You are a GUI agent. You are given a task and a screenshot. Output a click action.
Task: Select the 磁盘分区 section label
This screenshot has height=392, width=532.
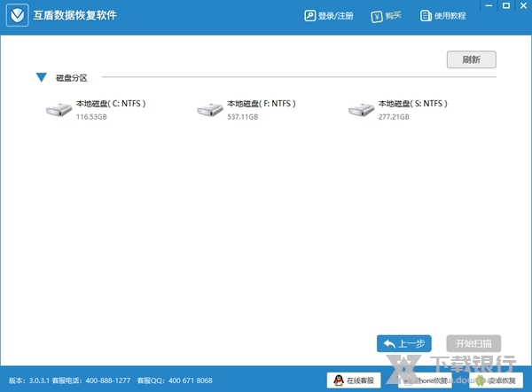[x=71, y=78]
